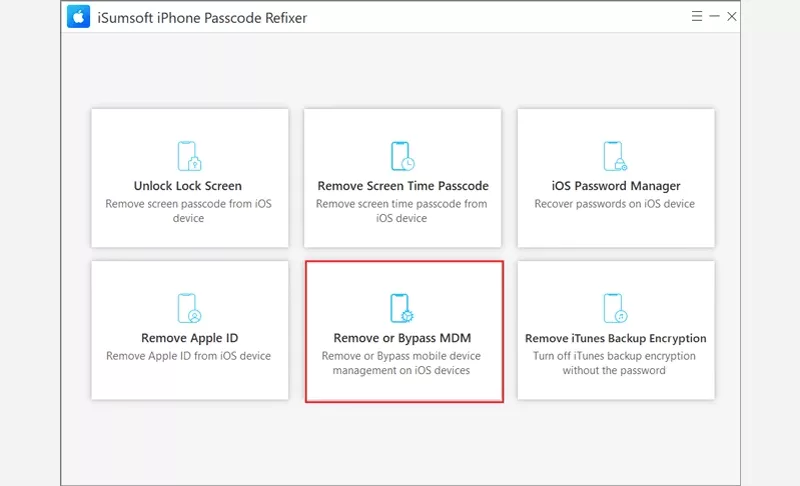800x486 pixels.
Task: Click the "Recover passwords on iOS device" description
Action: (615, 204)
